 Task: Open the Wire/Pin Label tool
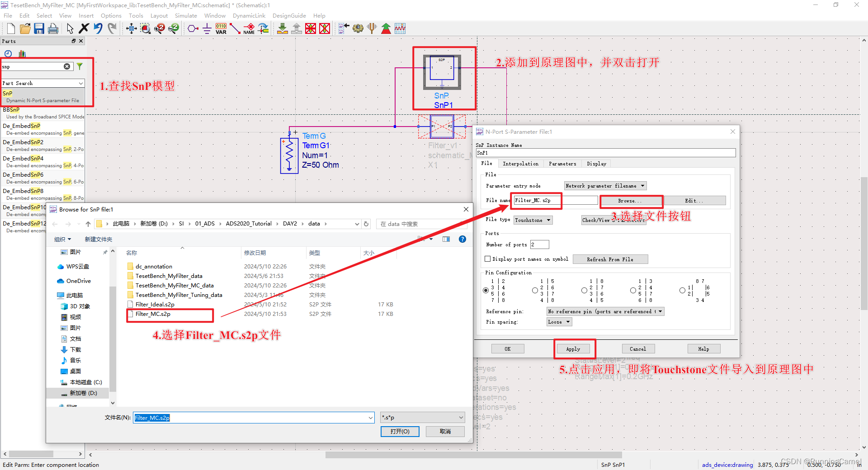pyautogui.click(x=249, y=28)
